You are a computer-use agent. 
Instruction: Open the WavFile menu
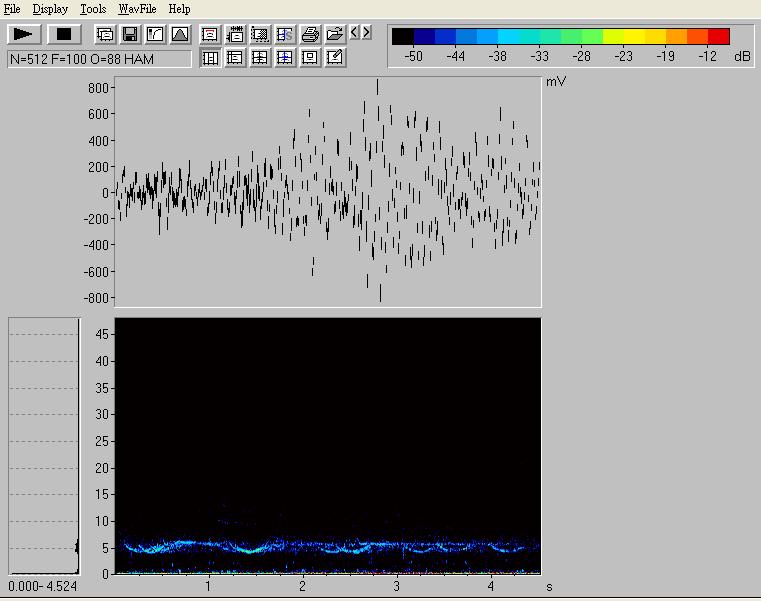(x=137, y=9)
